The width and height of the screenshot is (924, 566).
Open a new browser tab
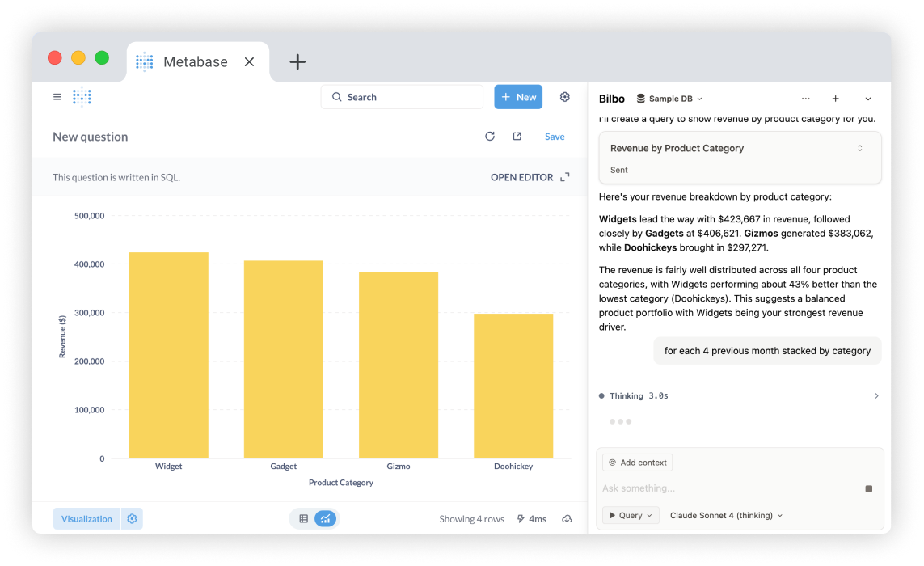pos(297,62)
